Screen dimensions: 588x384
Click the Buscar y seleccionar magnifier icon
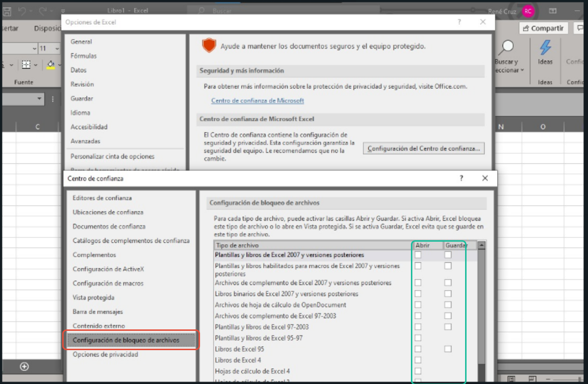click(x=507, y=47)
